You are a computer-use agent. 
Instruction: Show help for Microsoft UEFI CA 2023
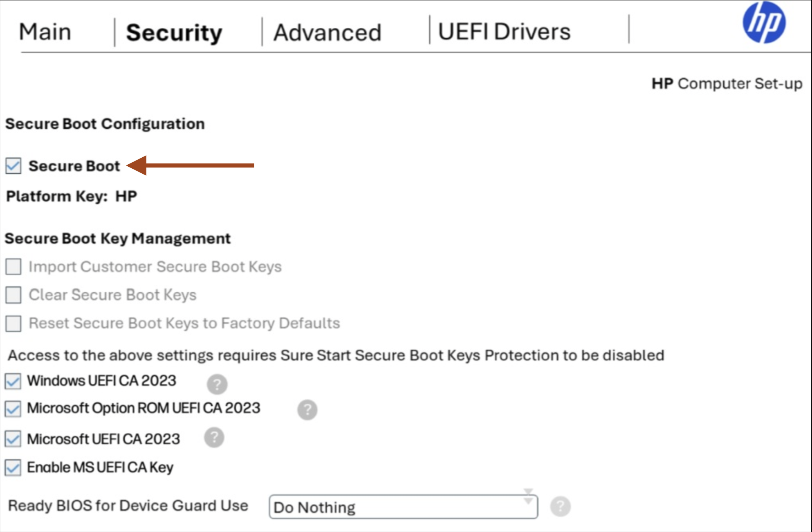pos(214,438)
